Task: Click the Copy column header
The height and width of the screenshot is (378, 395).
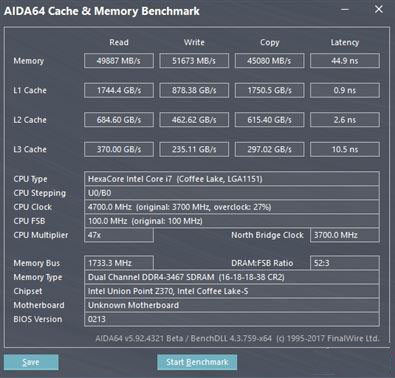Action: click(269, 43)
